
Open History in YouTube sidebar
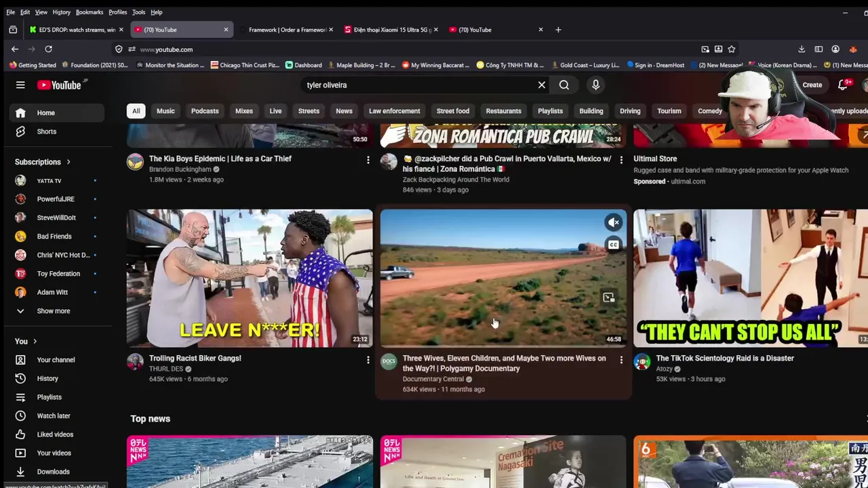click(57, 378)
